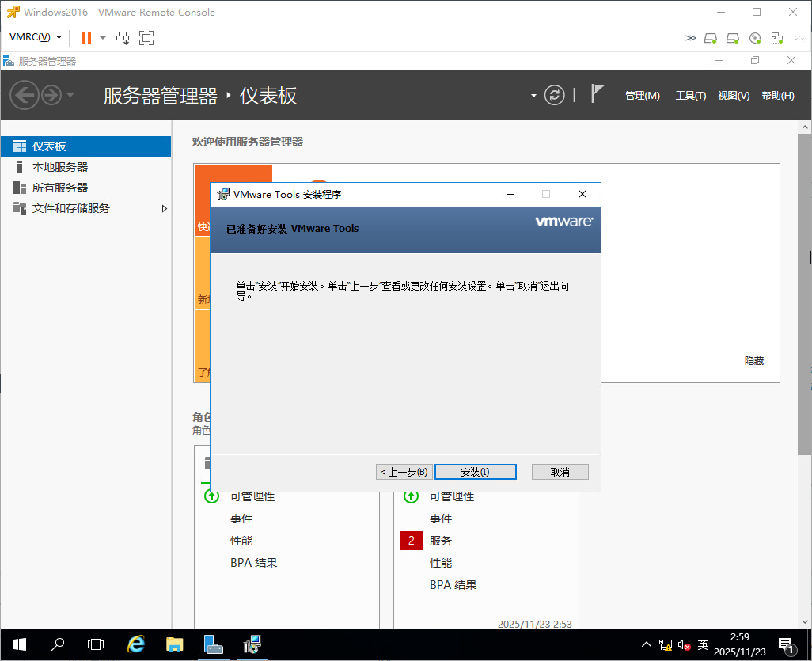Screen dimensions: 812x661
Task: Click the VMware Tools installer title icon
Action: [x=222, y=194]
